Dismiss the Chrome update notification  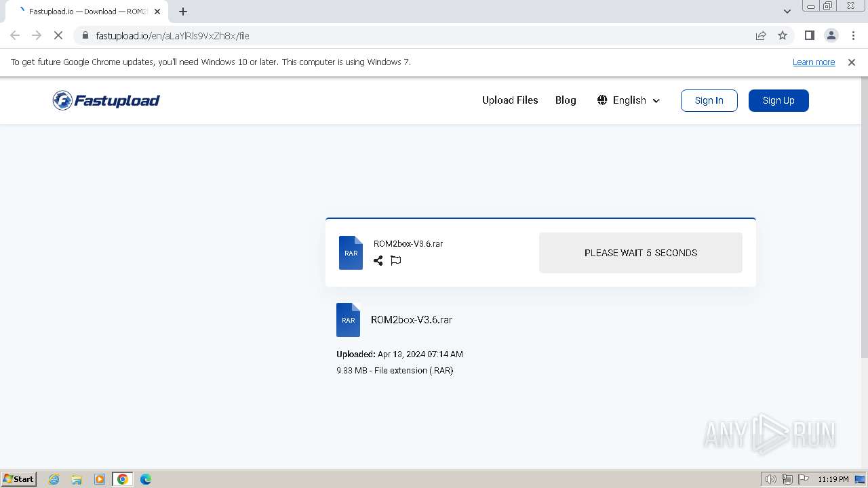(852, 62)
